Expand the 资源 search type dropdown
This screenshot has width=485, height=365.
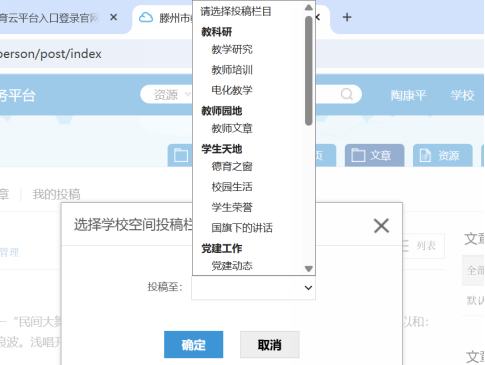[x=172, y=95]
